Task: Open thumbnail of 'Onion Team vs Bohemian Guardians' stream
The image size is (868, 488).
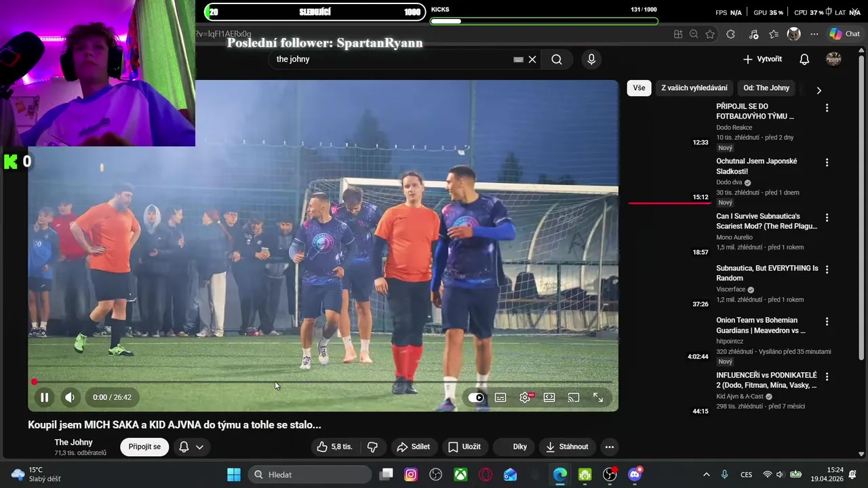Action: (669, 340)
